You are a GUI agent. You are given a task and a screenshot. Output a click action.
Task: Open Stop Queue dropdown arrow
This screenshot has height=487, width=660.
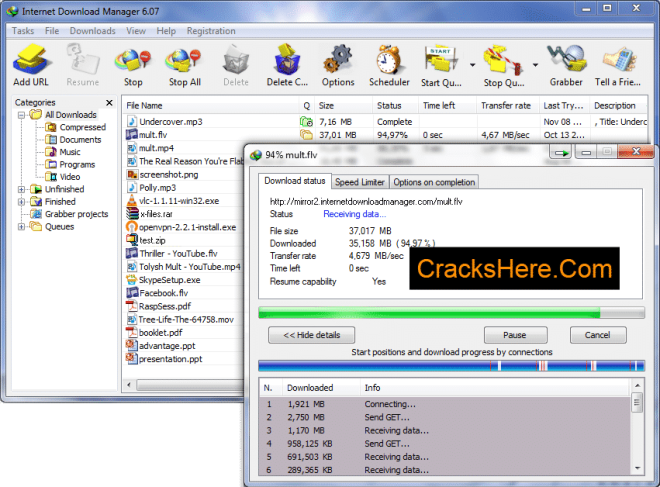pos(535,65)
